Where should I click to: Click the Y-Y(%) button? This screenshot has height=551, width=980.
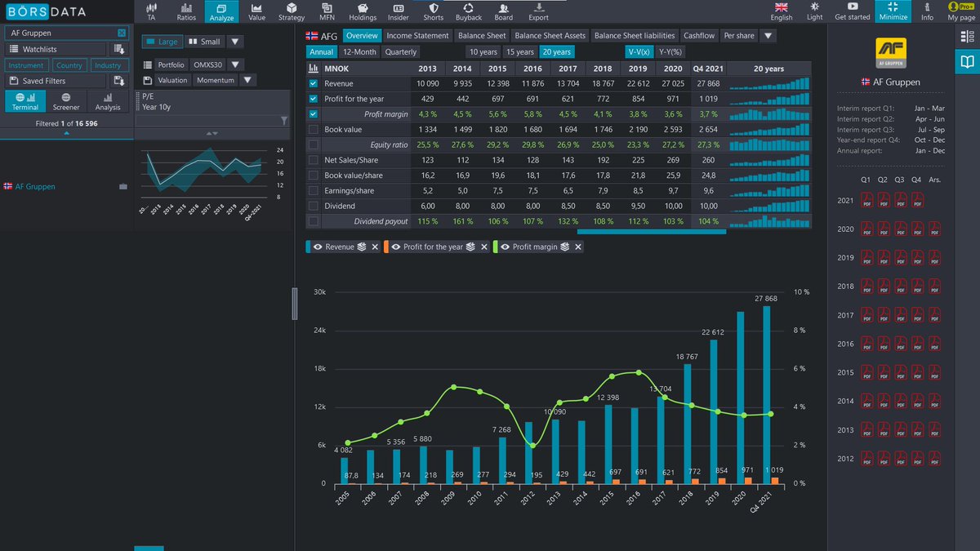670,51
